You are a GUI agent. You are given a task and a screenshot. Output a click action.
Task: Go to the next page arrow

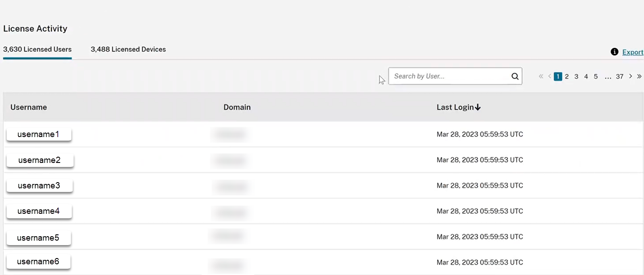coord(630,76)
